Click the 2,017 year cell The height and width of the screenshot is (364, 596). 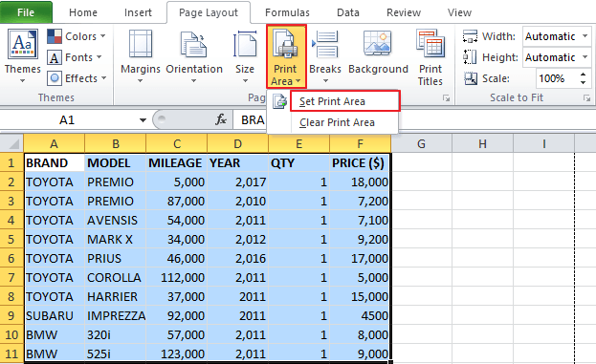238,182
